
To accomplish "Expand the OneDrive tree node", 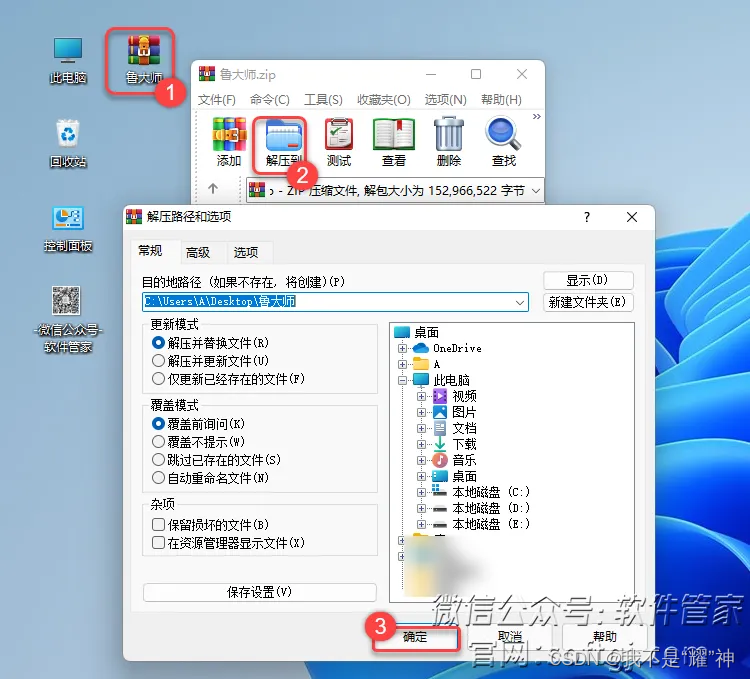I will [402, 348].
